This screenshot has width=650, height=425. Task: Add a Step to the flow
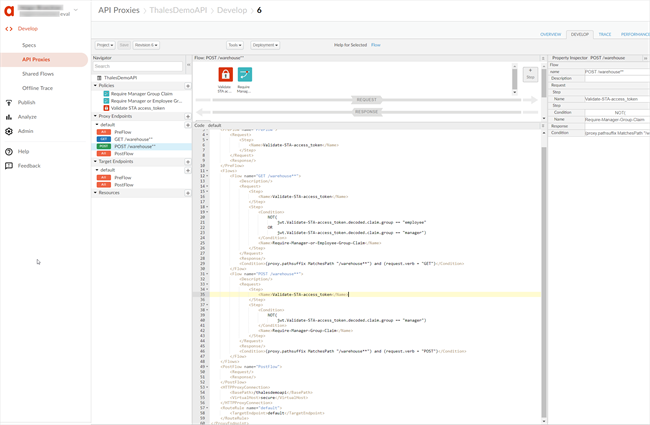(x=530, y=75)
